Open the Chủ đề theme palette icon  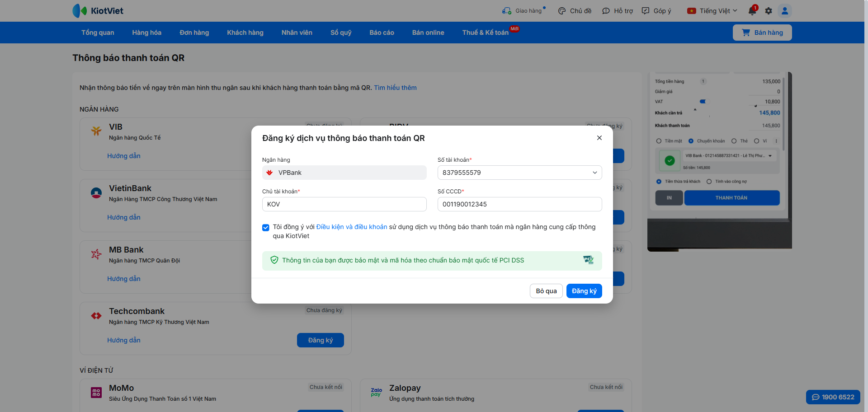coord(562,11)
